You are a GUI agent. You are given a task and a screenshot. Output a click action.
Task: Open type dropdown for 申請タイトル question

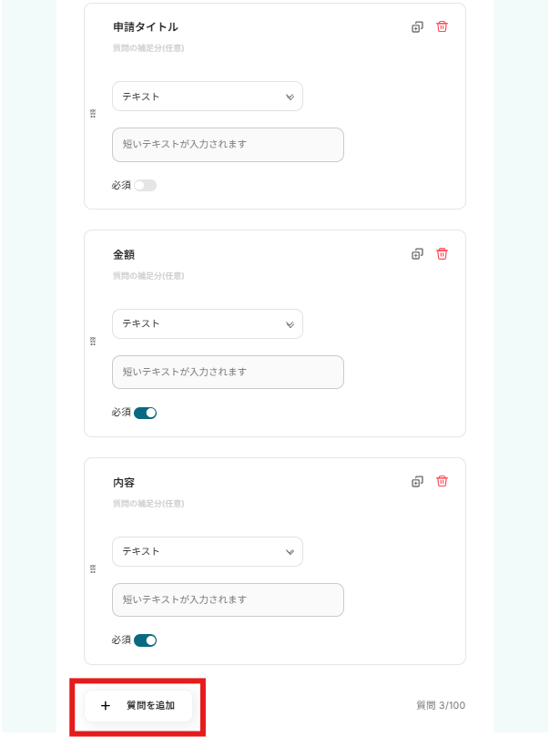pyautogui.click(x=208, y=97)
